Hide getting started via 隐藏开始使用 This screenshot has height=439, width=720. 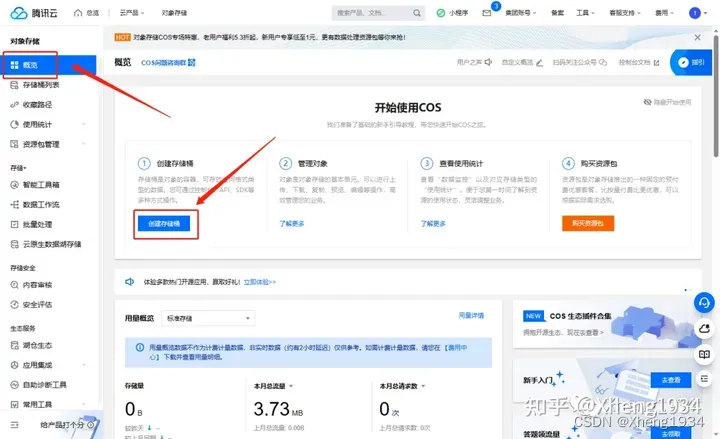[667, 102]
